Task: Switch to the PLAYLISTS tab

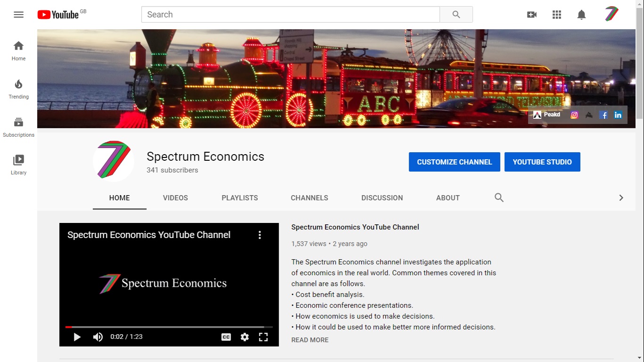Action: (239, 198)
